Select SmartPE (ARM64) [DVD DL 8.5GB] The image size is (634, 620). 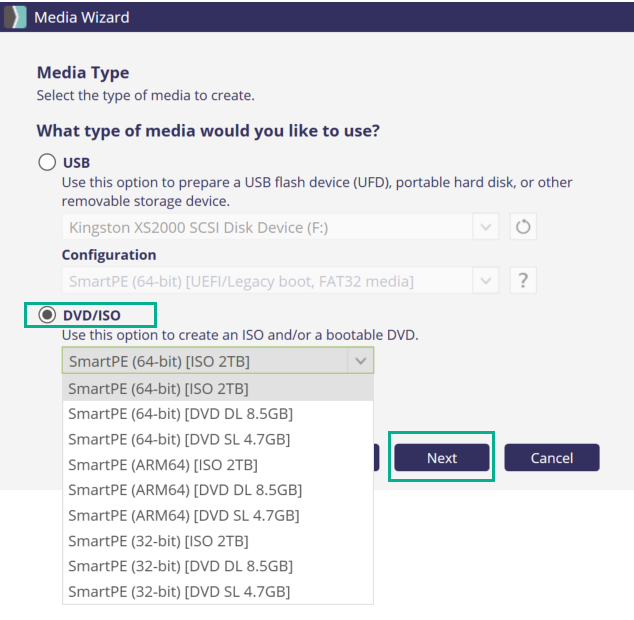pyautogui.click(x=184, y=490)
